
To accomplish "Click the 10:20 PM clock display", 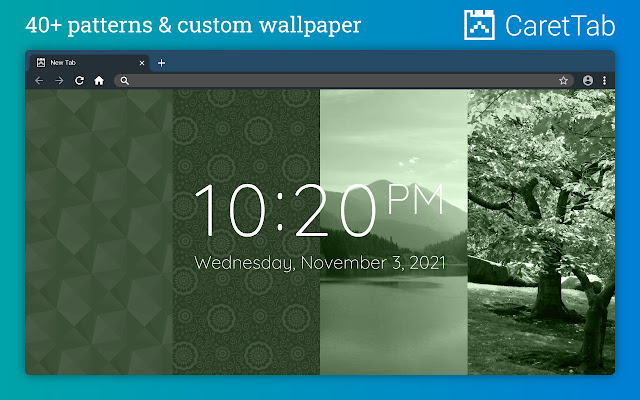I will pyautogui.click(x=319, y=210).
